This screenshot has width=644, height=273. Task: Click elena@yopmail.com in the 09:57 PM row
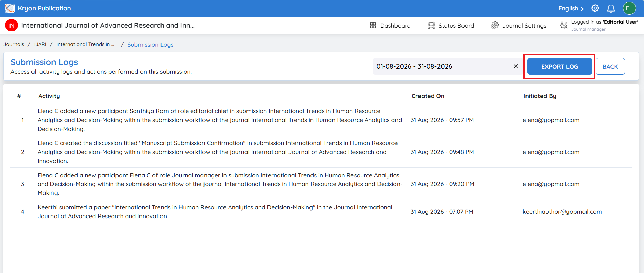[x=551, y=120]
